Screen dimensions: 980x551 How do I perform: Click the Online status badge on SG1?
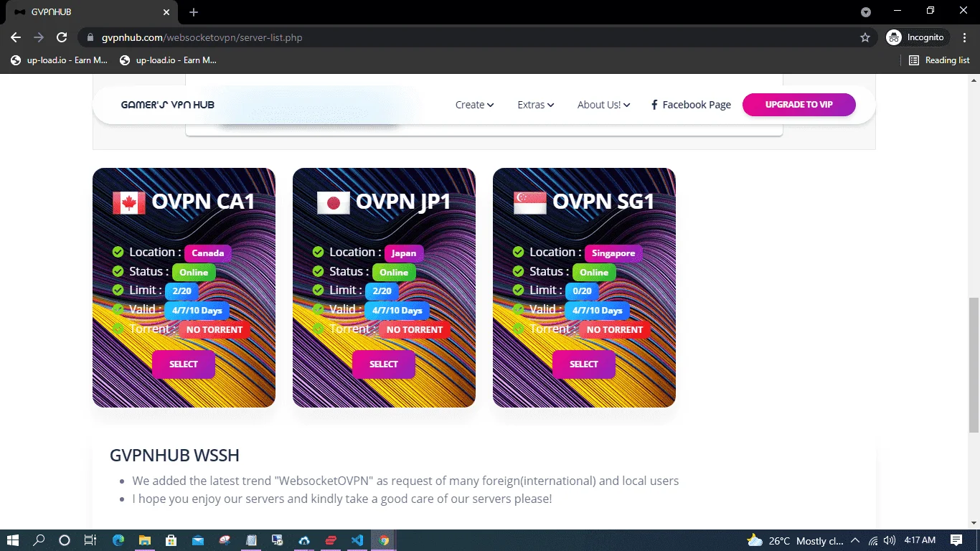(594, 273)
